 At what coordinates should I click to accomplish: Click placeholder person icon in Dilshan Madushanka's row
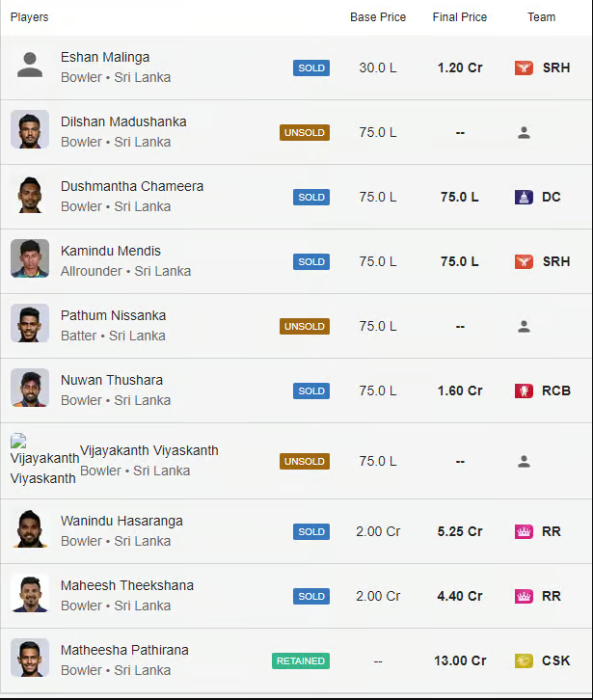point(524,132)
